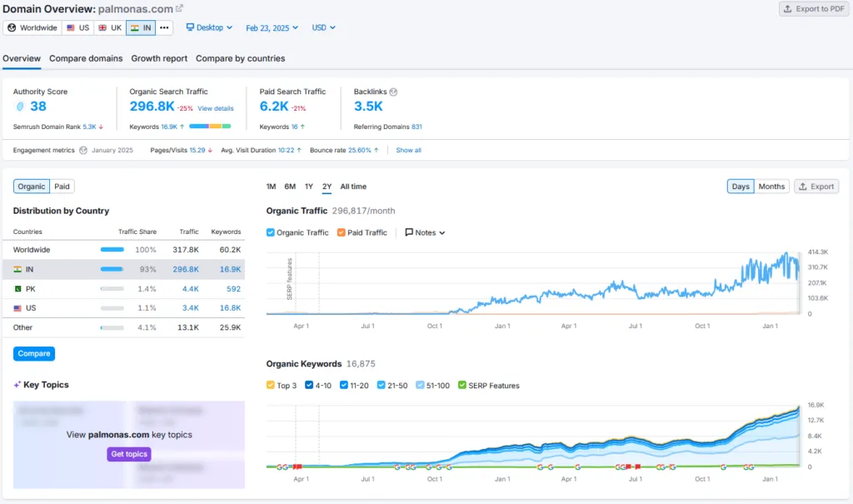This screenshot has height=504, width=853.
Task: Click the India flag in IN row
Action: pos(17,269)
